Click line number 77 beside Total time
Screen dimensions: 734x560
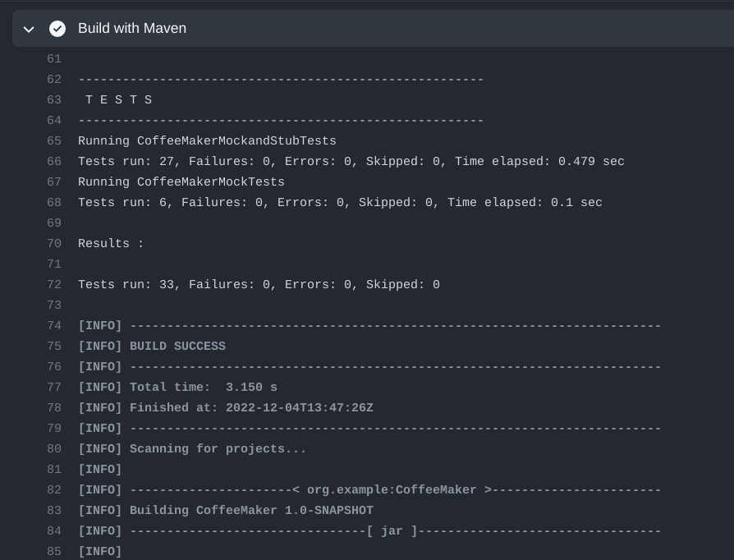pos(54,387)
